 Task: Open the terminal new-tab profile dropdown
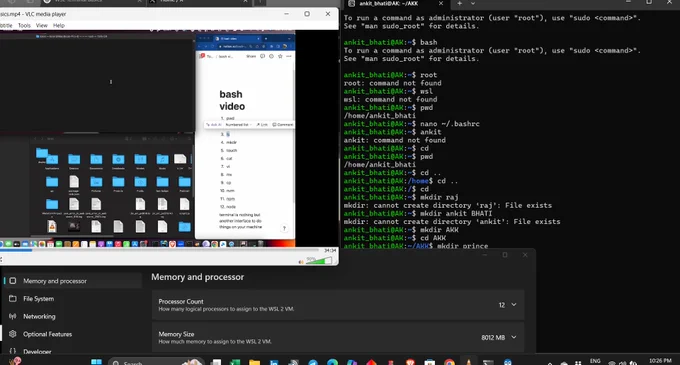click(473, 3)
